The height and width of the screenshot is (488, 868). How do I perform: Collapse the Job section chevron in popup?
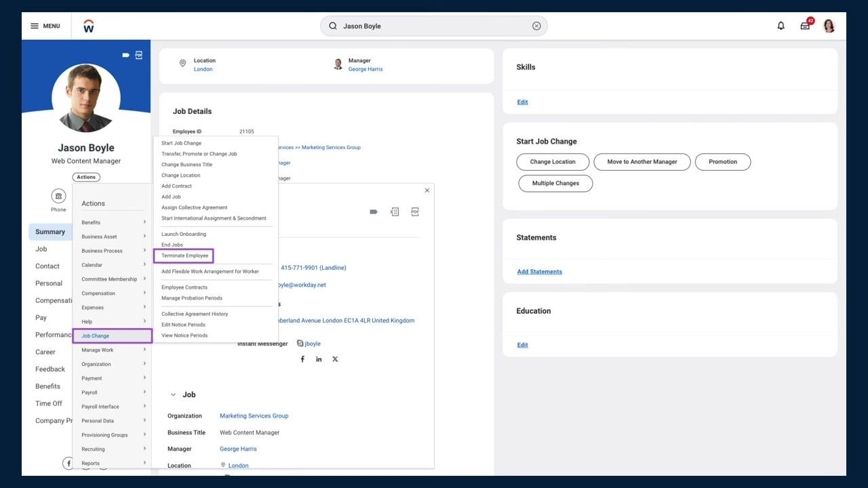click(x=173, y=394)
